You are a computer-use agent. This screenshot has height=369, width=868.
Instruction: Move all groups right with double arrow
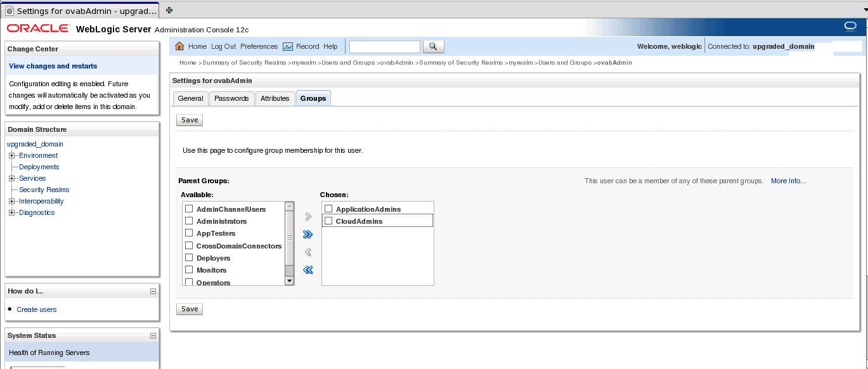(308, 235)
